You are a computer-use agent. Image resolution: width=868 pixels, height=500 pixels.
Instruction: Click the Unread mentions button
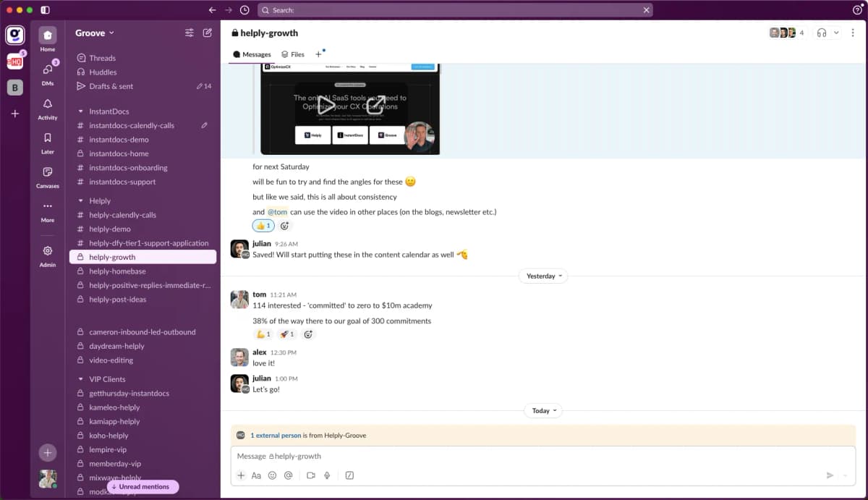click(140, 487)
